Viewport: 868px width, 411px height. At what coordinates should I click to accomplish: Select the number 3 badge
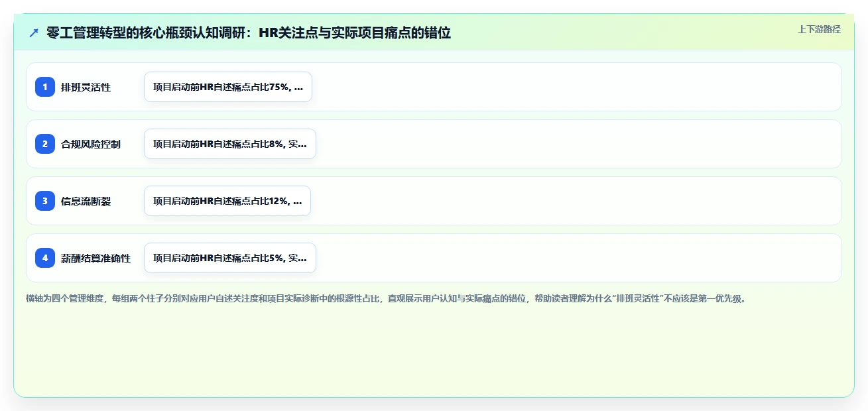click(45, 201)
